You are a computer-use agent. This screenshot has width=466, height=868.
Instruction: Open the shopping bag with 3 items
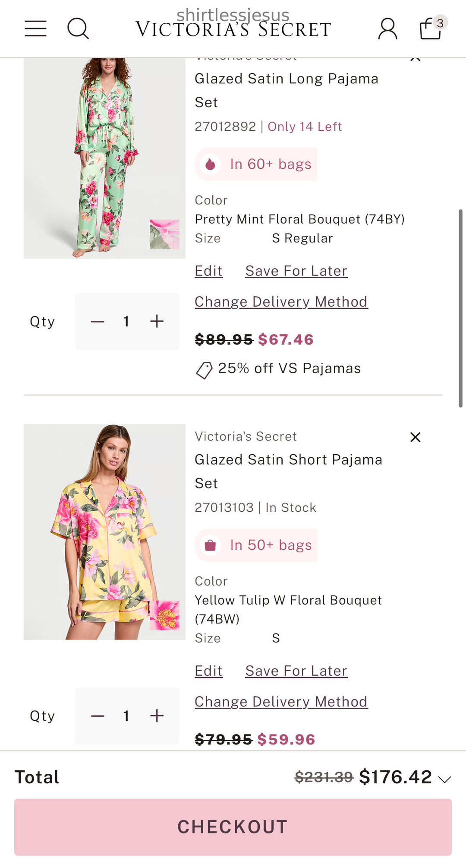tap(431, 29)
